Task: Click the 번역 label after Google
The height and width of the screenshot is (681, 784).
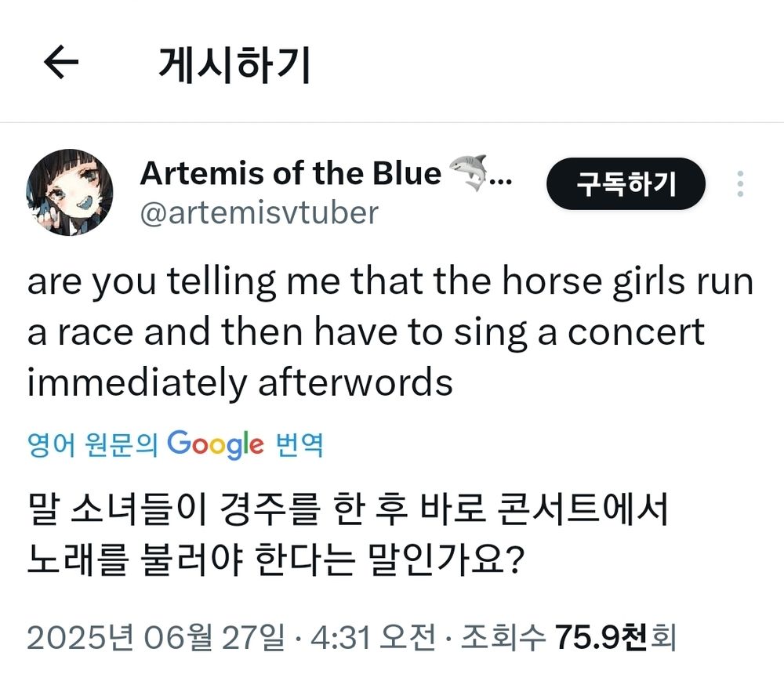Action: 299,444
